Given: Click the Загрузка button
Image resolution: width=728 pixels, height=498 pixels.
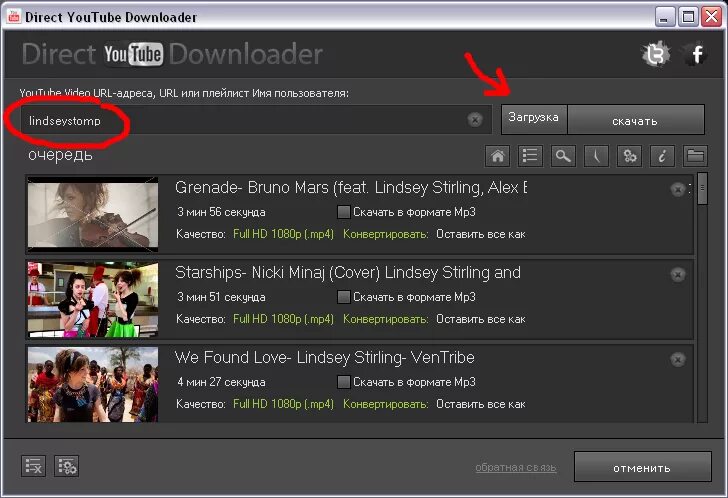Looking at the screenshot, I should [534, 119].
